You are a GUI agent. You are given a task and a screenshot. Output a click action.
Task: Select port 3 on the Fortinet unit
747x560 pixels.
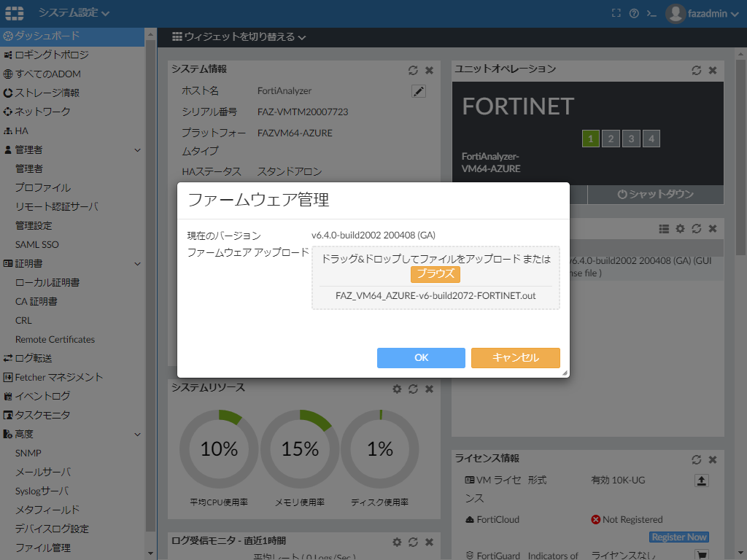[631, 139]
